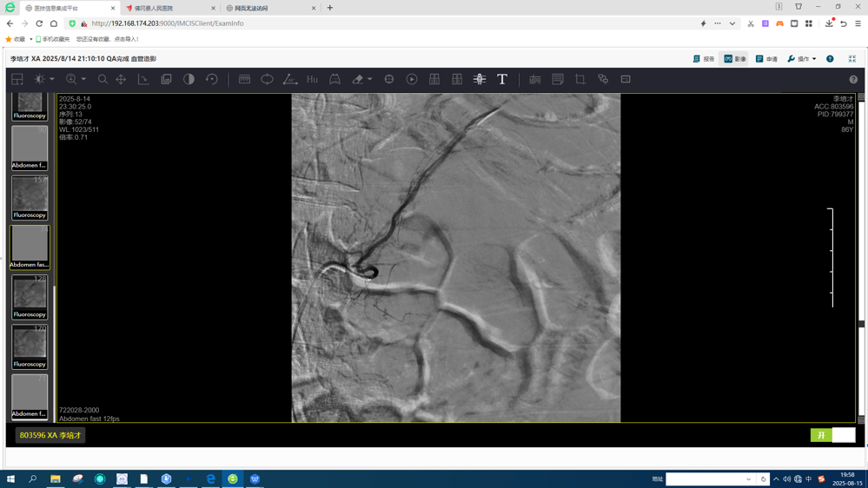Click the 803596 XA 李培才 study label
The width and height of the screenshot is (868, 488).
point(50,435)
